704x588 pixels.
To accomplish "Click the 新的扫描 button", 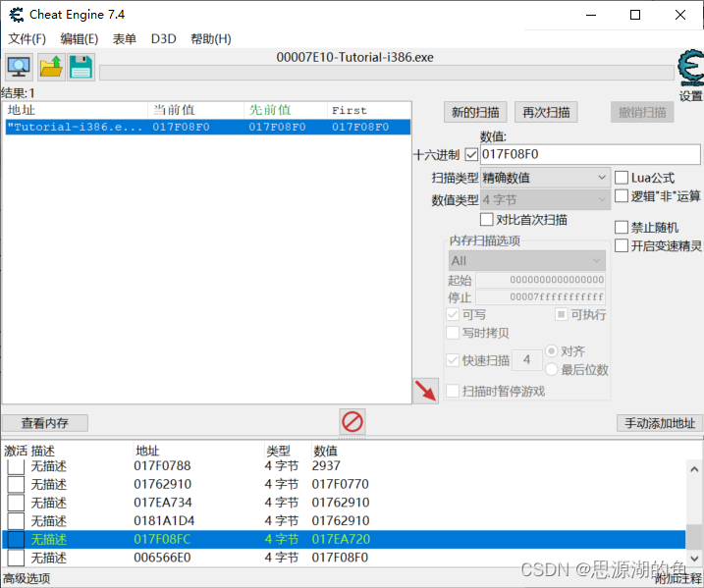I will (475, 112).
